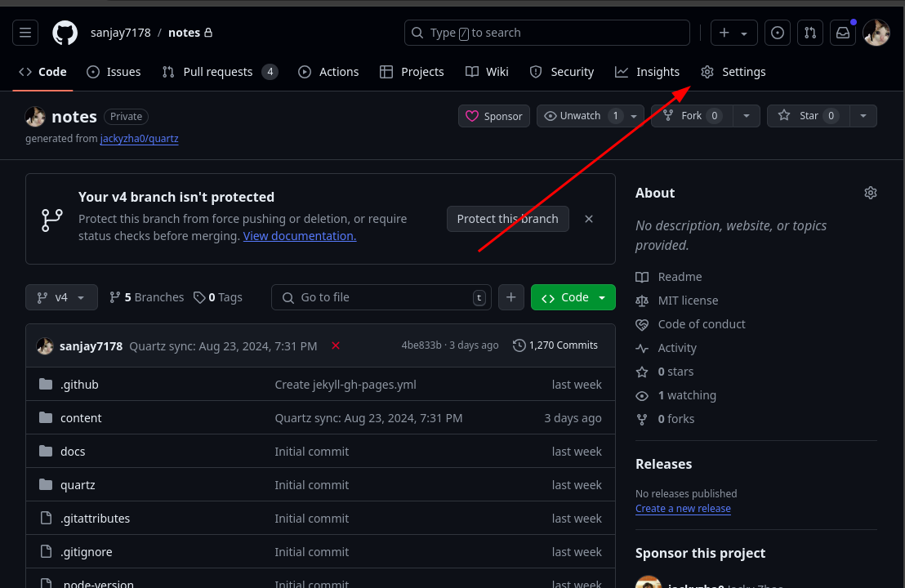This screenshot has height=588, width=905.
Task: Open the hamburger navigation menu
Action: (25, 33)
